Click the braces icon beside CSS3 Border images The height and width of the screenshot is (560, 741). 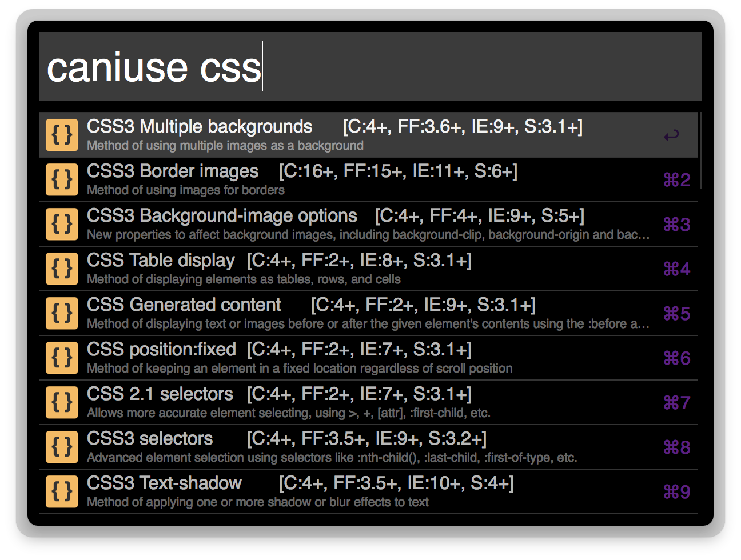coord(62,179)
